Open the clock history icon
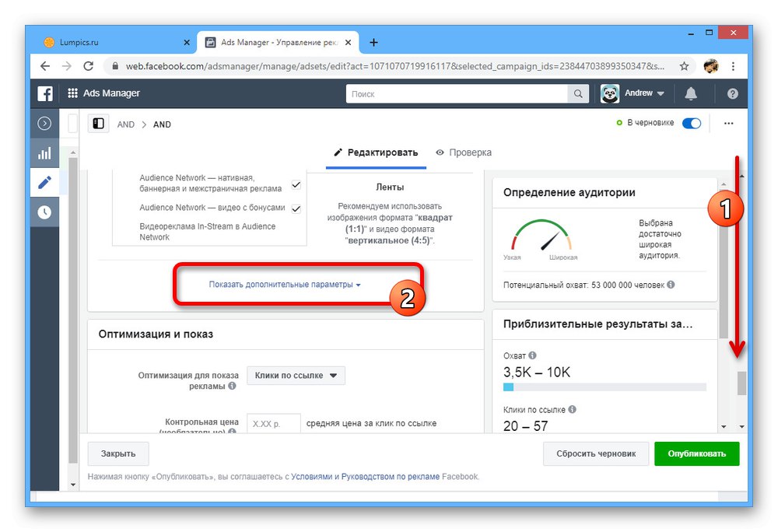The width and height of the screenshot is (778, 532). (x=44, y=212)
